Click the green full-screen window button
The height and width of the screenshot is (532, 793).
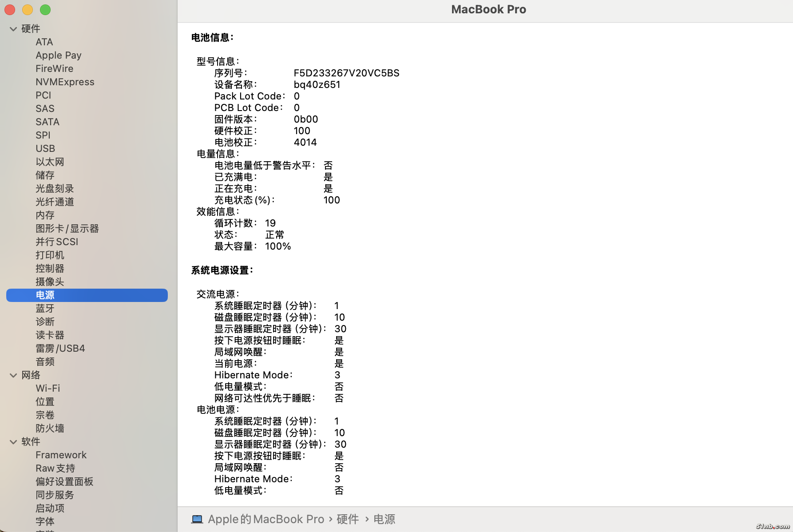[45, 9]
